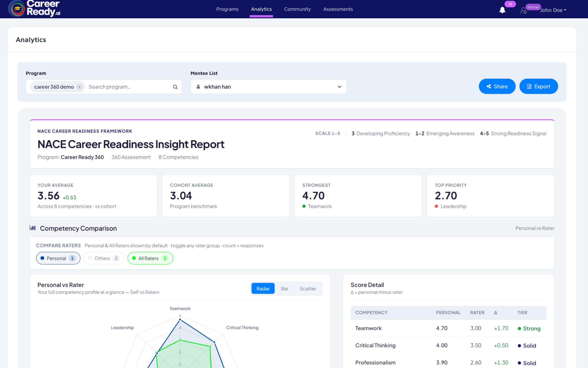Viewport: 588px width, 368px height.
Task: Click the Top Priority Leadership card
Action: point(490,196)
